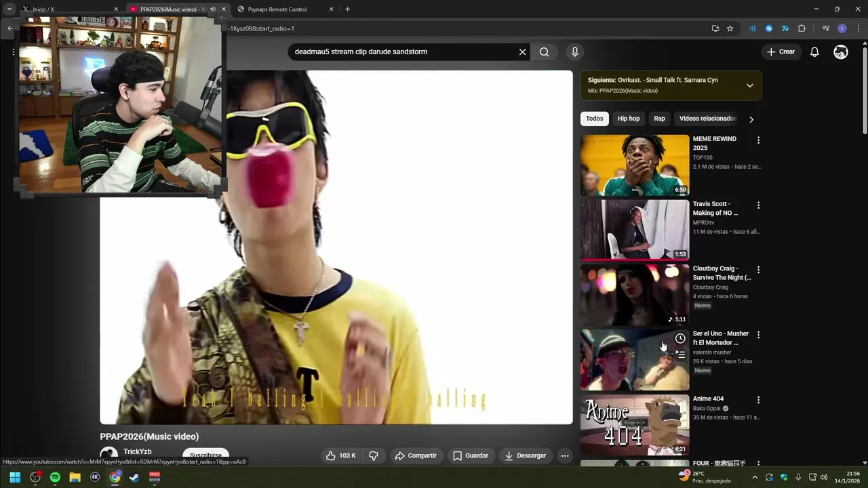Image resolution: width=868 pixels, height=488 pixels.
Task: Click install app icon in address bar
Action: [x=715, y=28]
